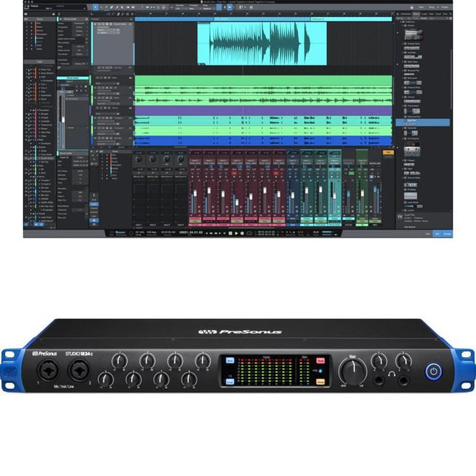This screenshot has width=476, height=476.
Task: Click the red Mute button on interface display
Action: click(x=320, y=360)
